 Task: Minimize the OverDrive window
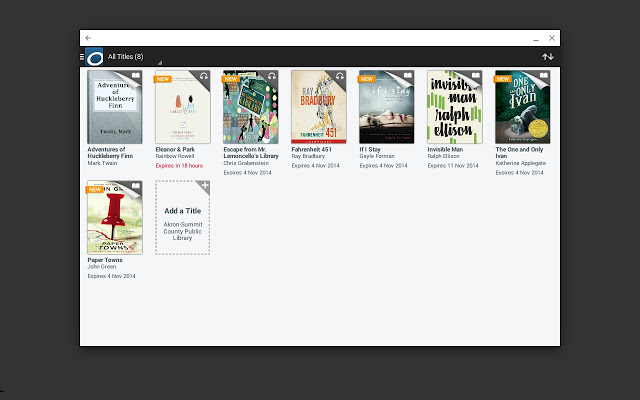click(536, 38)
